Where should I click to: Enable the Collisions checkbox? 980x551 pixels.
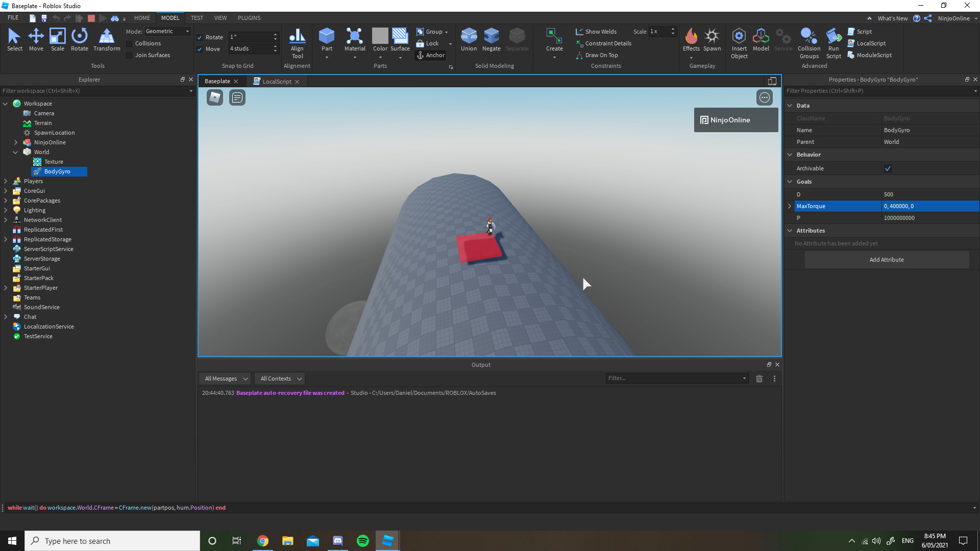129,43
